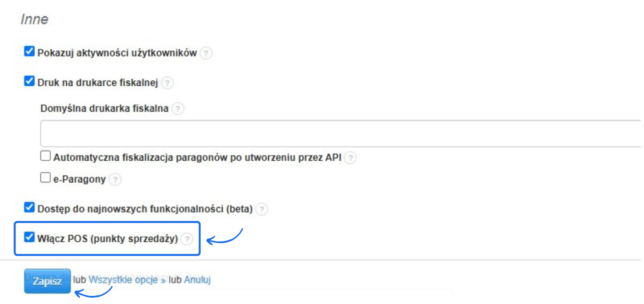Click the Inne section heading
Image resolution: width=644 pixels, height=304 pixels.
pos(34,20)
